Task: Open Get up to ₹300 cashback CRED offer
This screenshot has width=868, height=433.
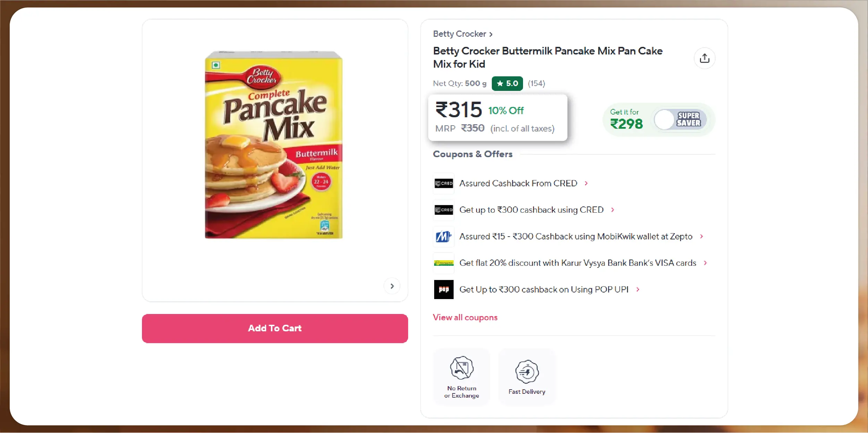Action: tap(531, 210)
